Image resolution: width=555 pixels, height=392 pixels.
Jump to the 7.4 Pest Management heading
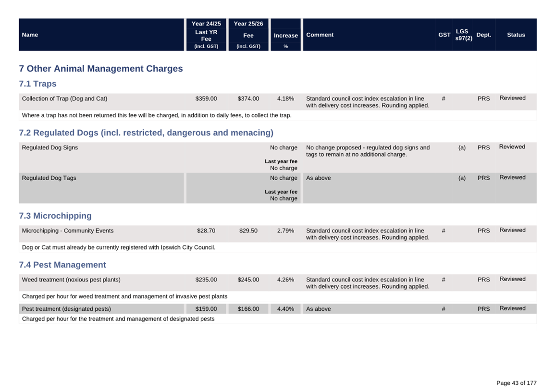(62, 265)
